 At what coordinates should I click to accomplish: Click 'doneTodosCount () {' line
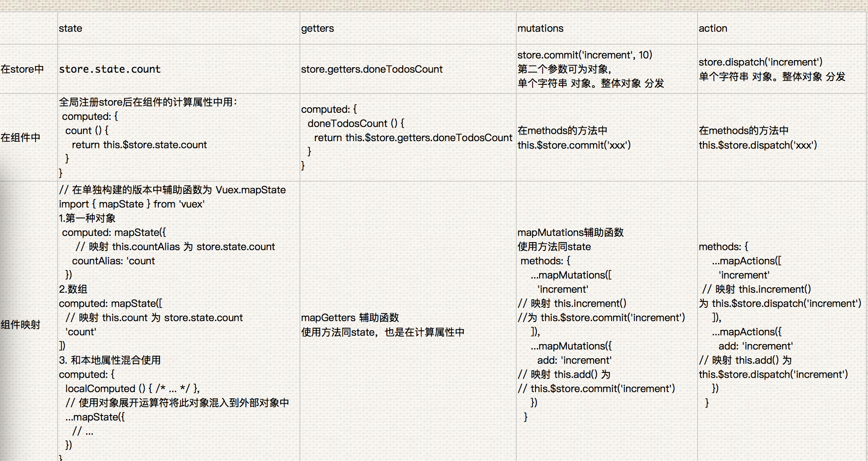click(356, 124)
